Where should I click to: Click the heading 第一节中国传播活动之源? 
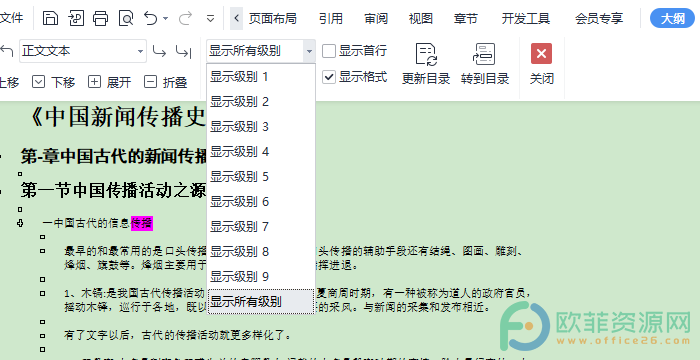pyautogui.click(x=113, y=191)
